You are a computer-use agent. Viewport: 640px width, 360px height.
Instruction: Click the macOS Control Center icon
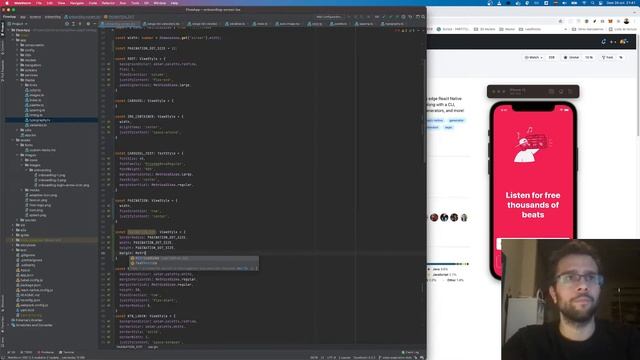[601, 3]
